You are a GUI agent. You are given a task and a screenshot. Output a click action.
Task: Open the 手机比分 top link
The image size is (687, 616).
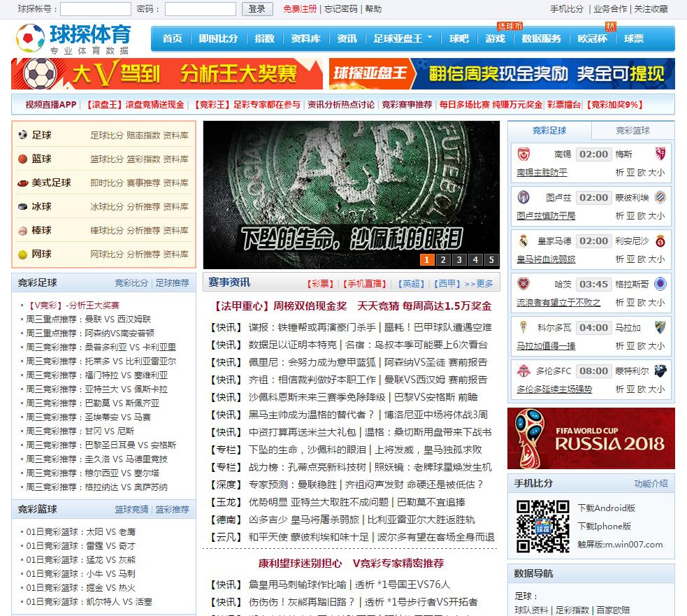[567, 9]
